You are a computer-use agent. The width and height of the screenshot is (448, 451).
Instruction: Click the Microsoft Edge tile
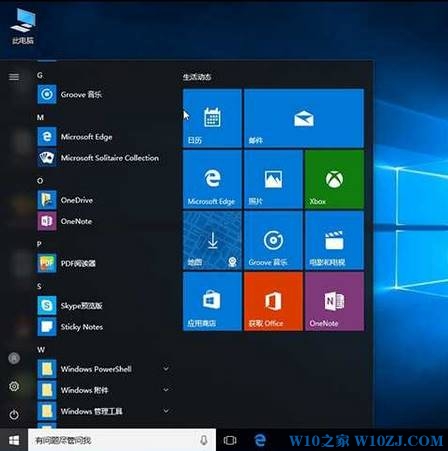coord(212,179)
